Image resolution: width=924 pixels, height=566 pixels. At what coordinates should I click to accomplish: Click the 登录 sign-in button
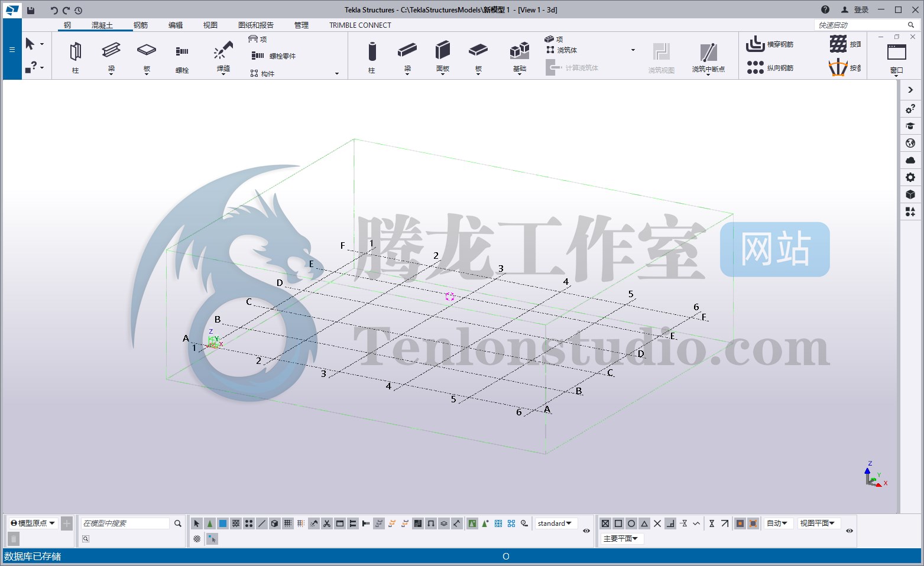(x=855, y=10)
